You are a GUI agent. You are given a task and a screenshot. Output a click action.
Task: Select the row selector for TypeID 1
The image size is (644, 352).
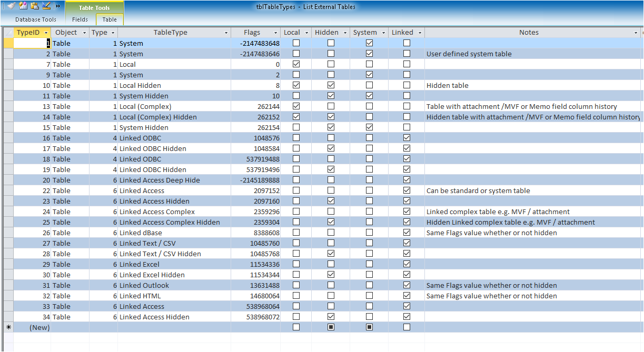coord(8,43)
